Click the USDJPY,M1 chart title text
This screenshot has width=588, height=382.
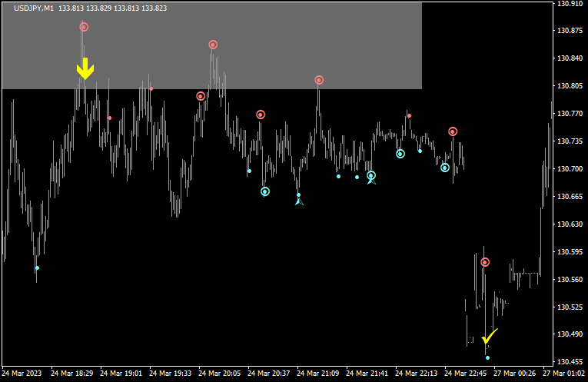tap(33, 8)
